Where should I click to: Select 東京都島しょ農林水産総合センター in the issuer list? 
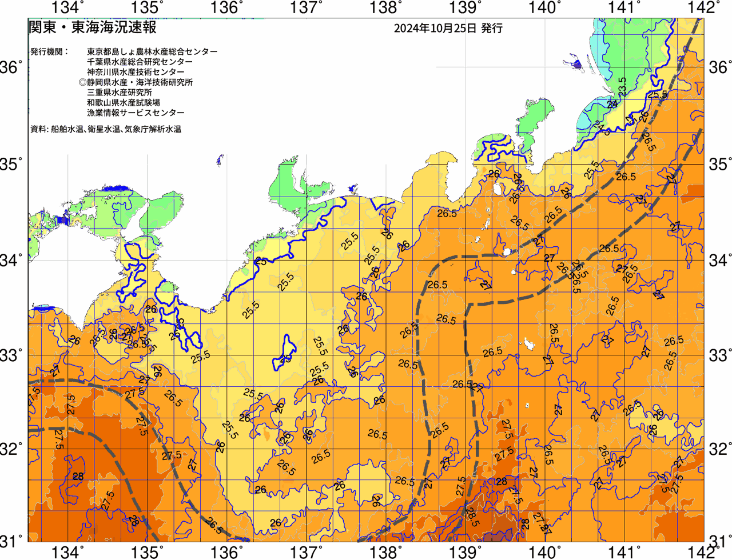click(x=152, y=51)
